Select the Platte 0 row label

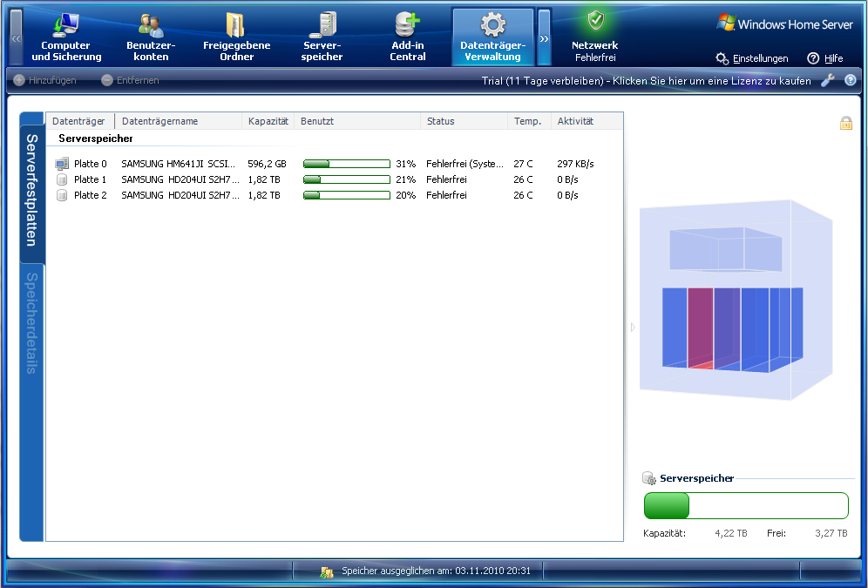[91, 164]
